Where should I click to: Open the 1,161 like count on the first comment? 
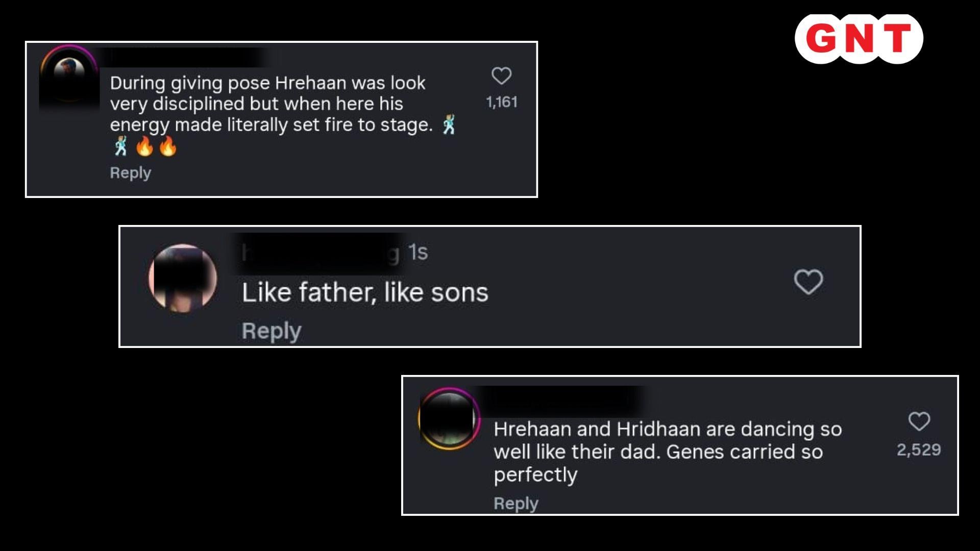502,102
